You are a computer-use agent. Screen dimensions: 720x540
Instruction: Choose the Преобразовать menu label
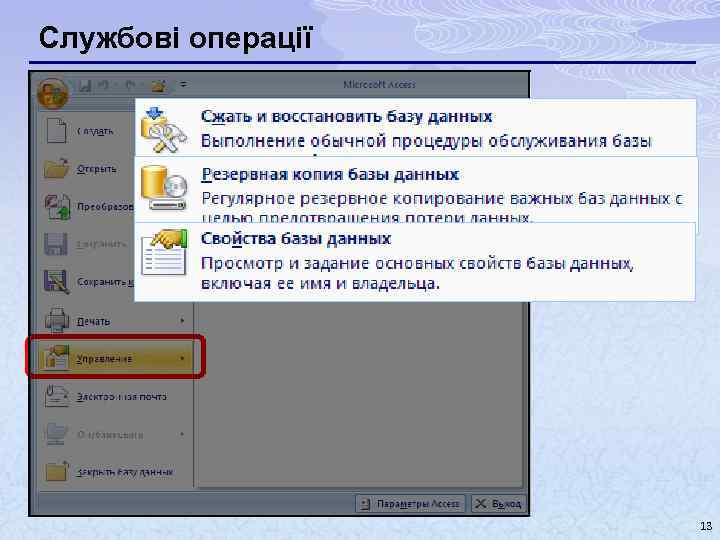[105, 207]
